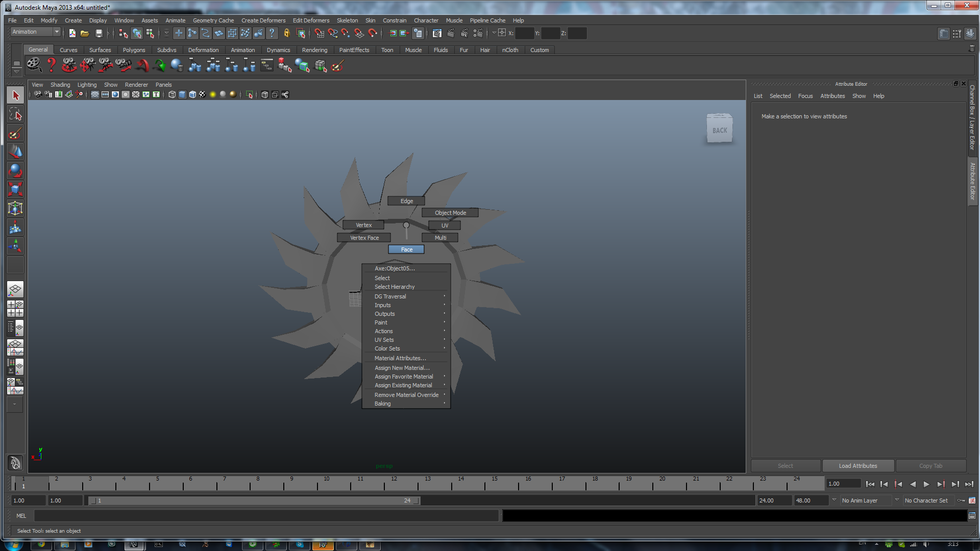Activate the Lasso select tool
The height and width of the screenshot is (551, 980).
pos(15,114)
